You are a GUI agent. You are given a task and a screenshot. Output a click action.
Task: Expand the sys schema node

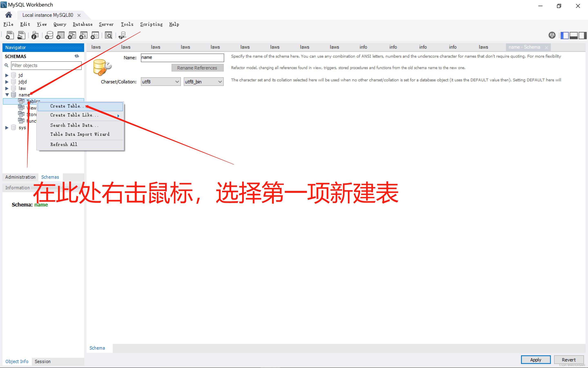(7, 128)
